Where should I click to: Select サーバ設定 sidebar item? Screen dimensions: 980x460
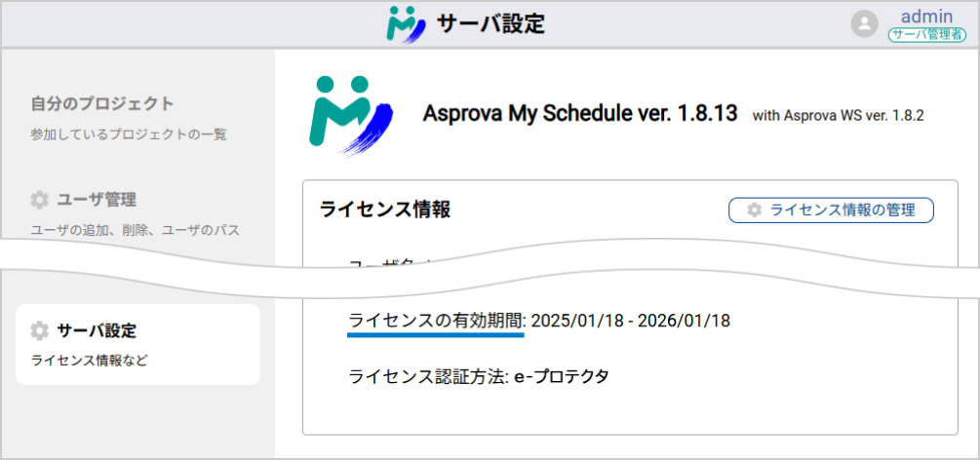tap(137, 344)
